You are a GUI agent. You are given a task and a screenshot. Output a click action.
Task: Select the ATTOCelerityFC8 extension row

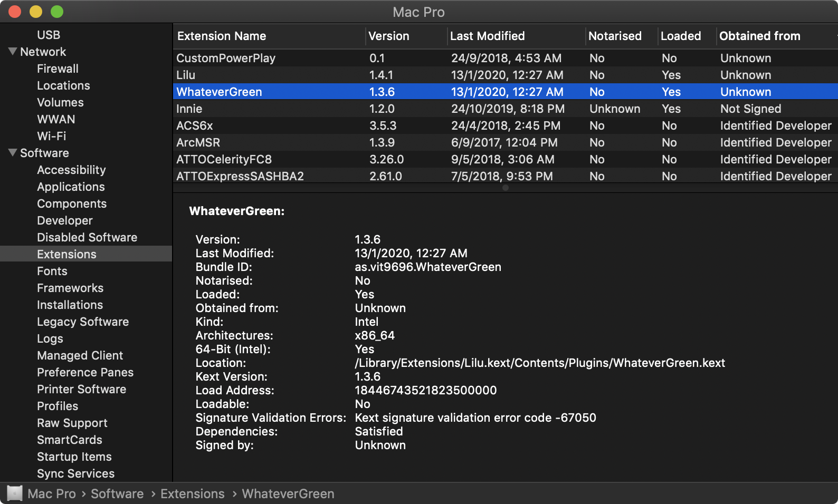pyautogui.click(x=506, y=159)
